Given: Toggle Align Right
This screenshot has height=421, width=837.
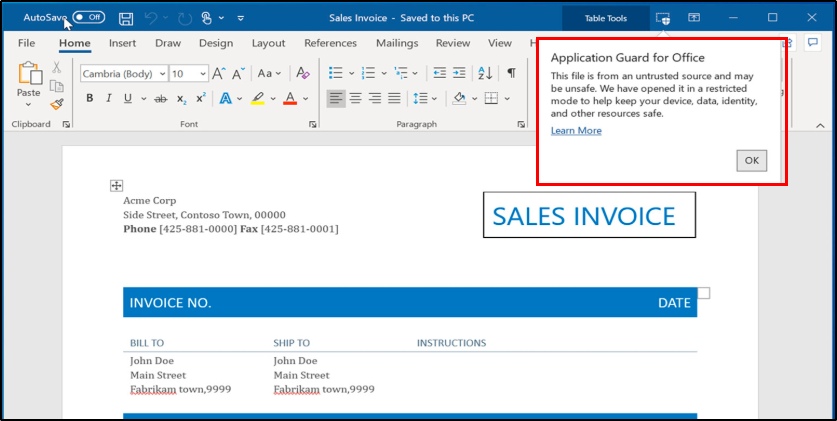Looking at the screenshot, I should 375,98.
